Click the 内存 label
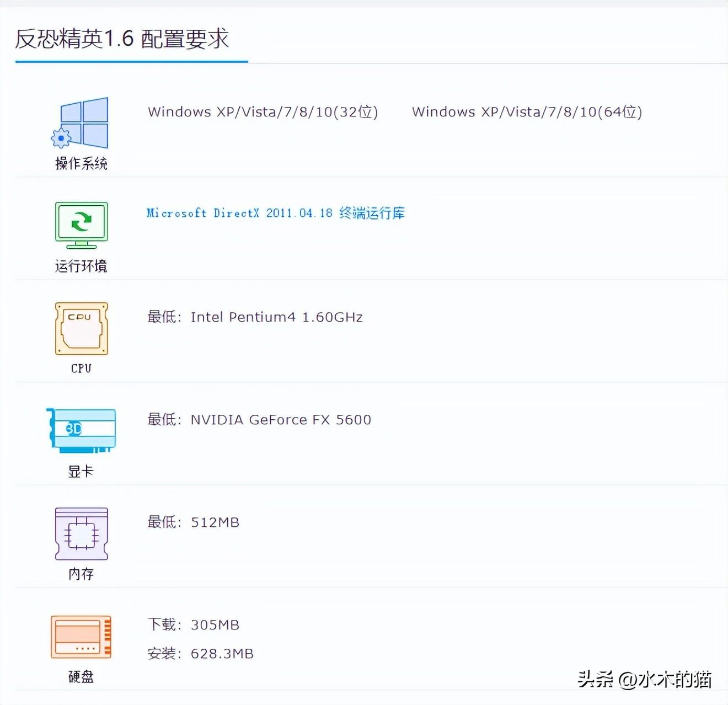The image size is (728, 705). pyautogui.click(x=81, y=574)
